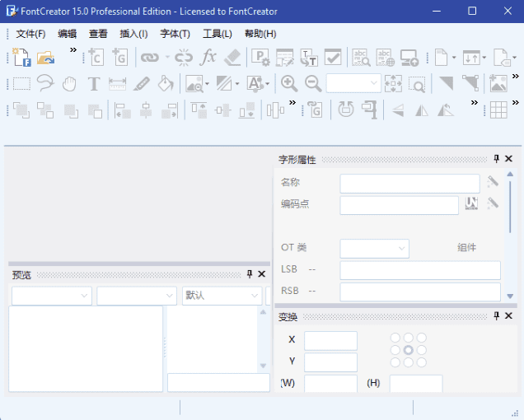Viewport: 524px width, 420px height.
Task: Select the rectangle selection tool
Action: point(21,83)
